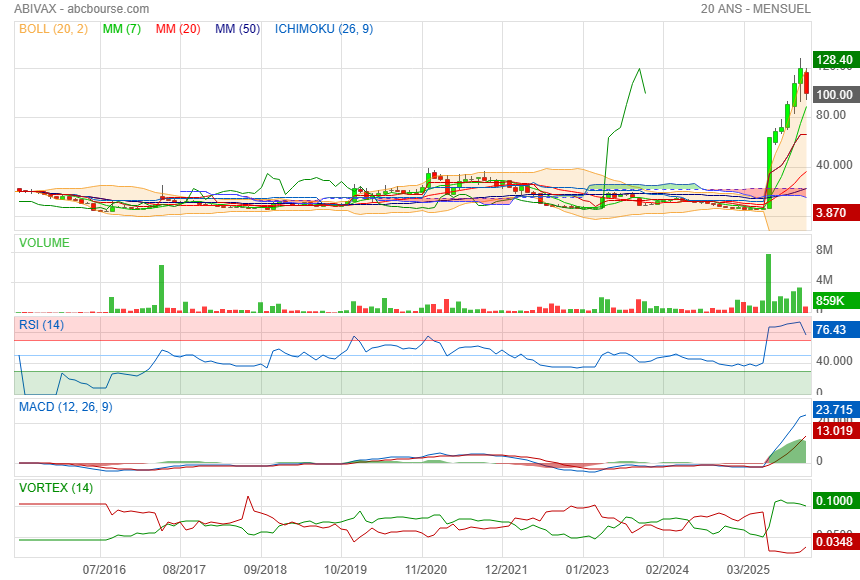860x580 pixels.
Task: Click the 859K volume value tag
Action: coord(831,301)
